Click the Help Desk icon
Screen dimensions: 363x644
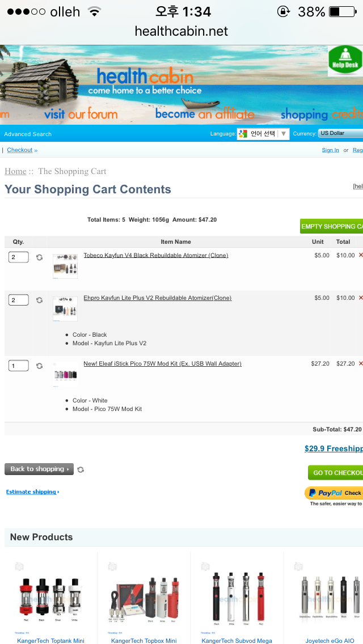click(345, 60)
